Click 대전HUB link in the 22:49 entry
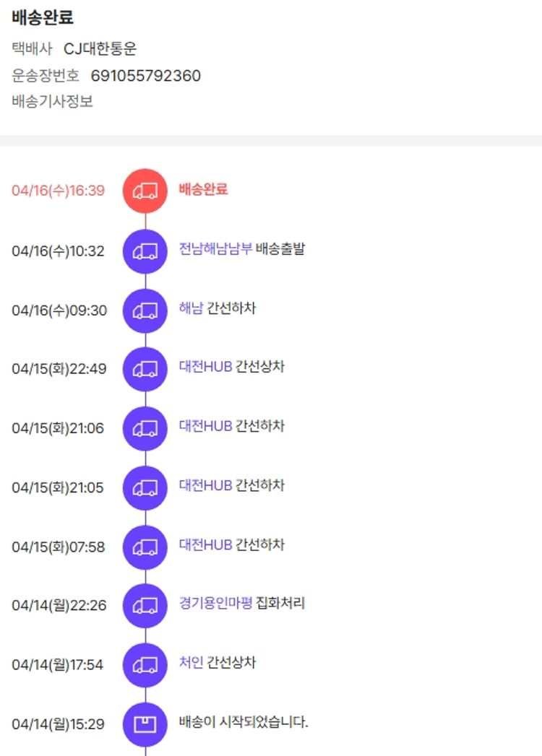542x756 pixels. [x=205, y=367]
